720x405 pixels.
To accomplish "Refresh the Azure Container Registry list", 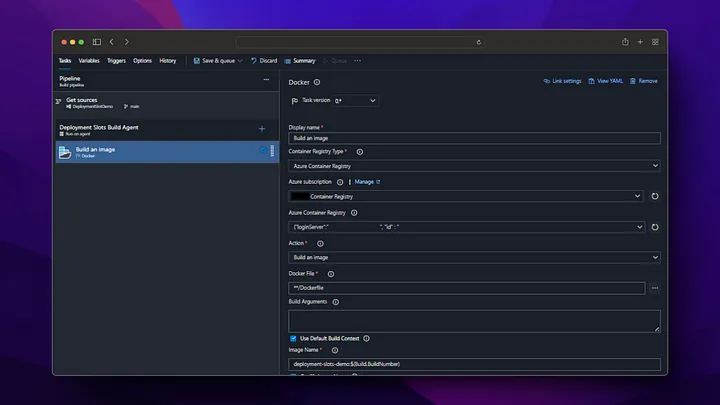I will point(655,227).
